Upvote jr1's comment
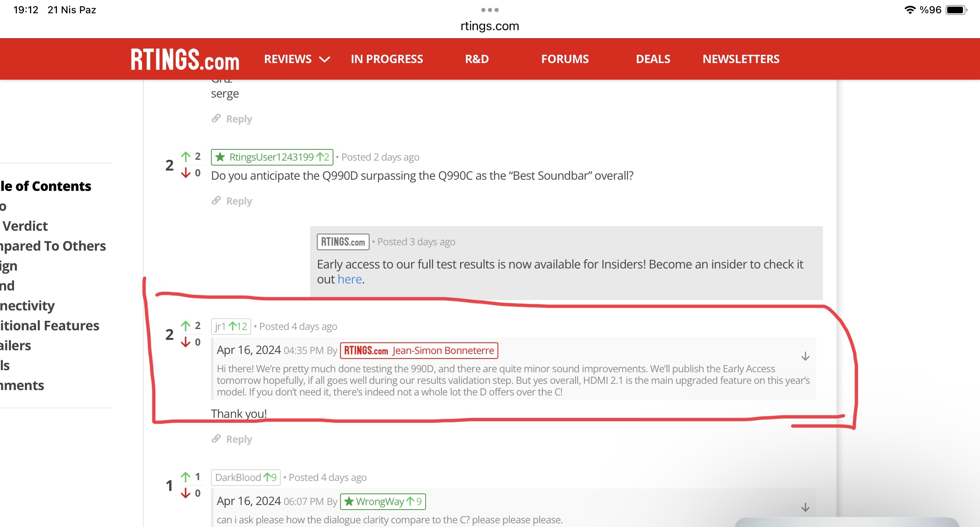 coord(186,326)
